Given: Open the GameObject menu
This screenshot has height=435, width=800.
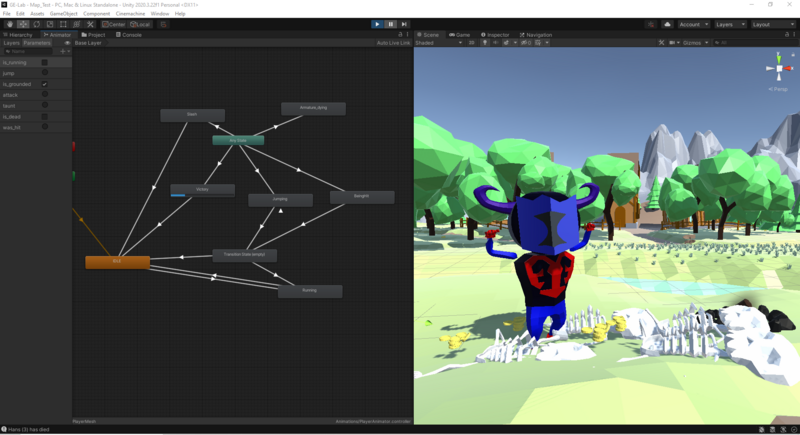Looking at the screenshot, I should click(63, 14).
